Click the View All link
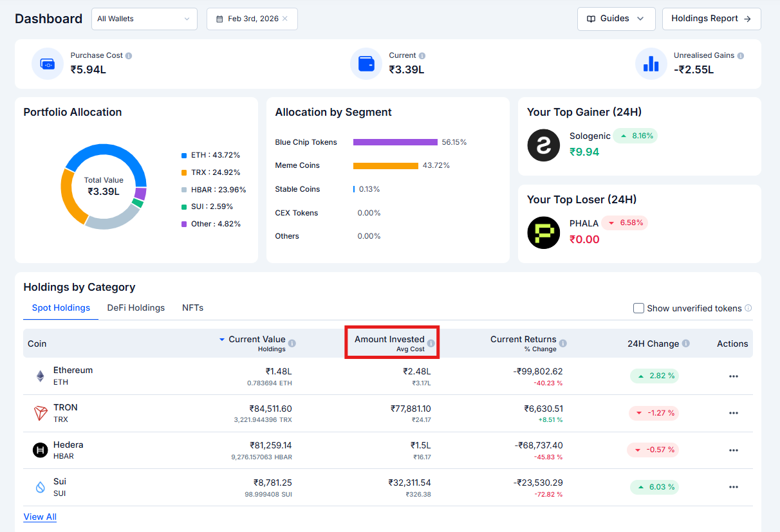Screen dimensions: 780x532 40,517
